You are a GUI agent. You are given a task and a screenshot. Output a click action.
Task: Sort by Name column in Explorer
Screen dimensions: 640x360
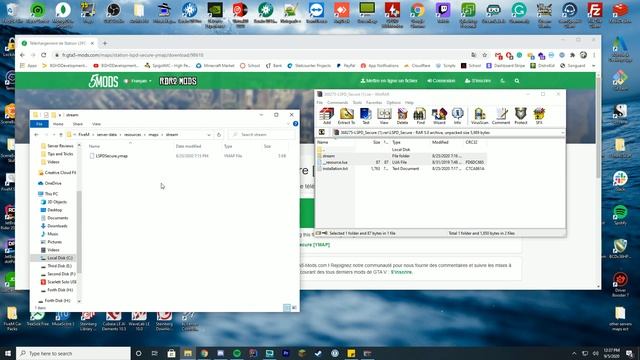pos(95,146)
